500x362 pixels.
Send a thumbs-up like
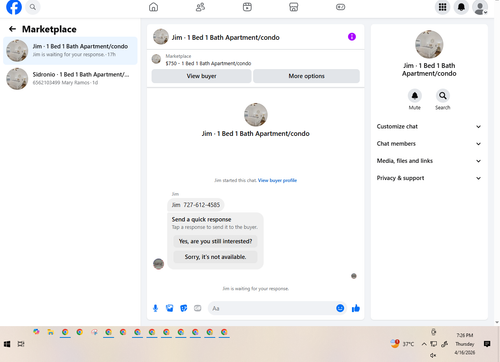(x=356, y=308)
